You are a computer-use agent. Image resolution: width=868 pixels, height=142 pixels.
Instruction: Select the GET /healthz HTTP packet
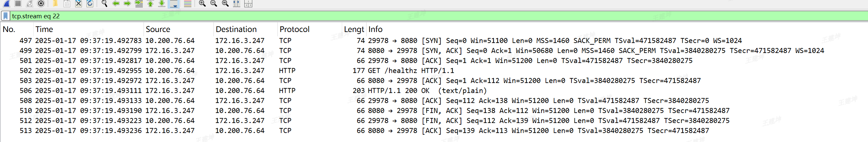click(x=410, y=70)
